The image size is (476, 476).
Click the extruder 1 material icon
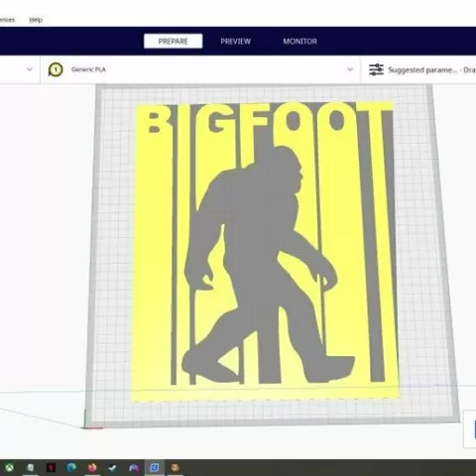click(x=56, y=69)
